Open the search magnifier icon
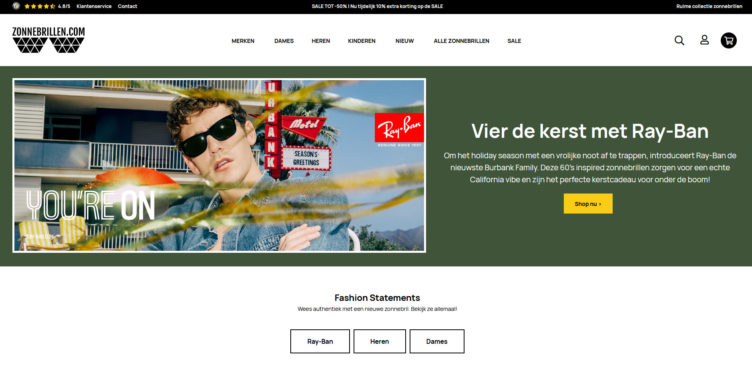Image resolution: width=752 pixels, height=369 pixels. [x=679, y=40]
